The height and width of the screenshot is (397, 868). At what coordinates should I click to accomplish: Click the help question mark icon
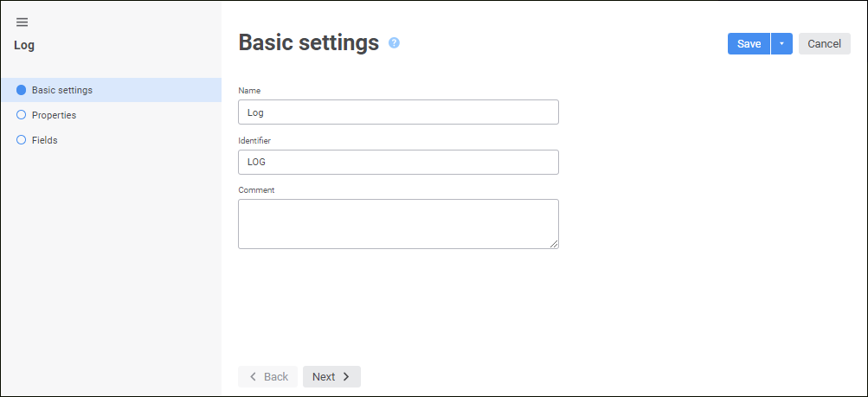coord(394,42)
